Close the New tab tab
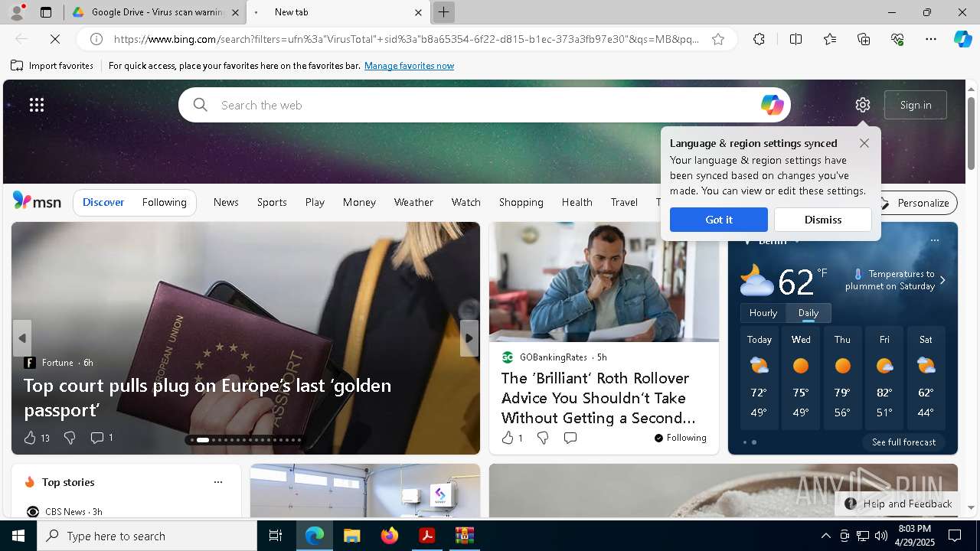Image resolution: width=980 pixels, height=551 pixels. click(x=418, y=12)
